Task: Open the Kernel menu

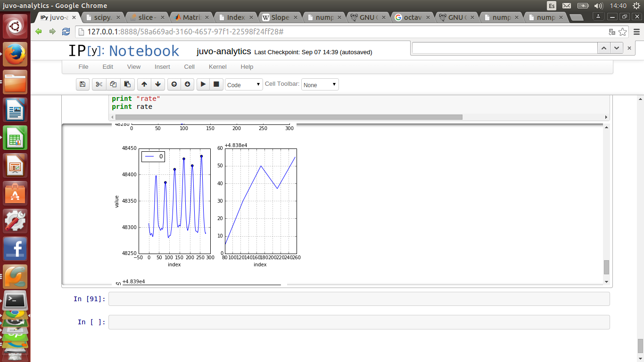Action: click(217, 67)
